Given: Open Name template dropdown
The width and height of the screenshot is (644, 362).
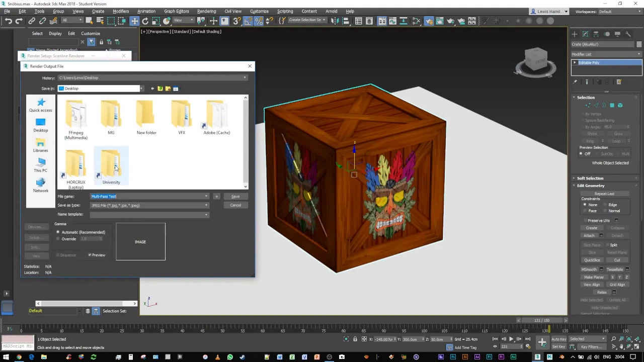Looking at the screenshot, I should pos(206,215).
